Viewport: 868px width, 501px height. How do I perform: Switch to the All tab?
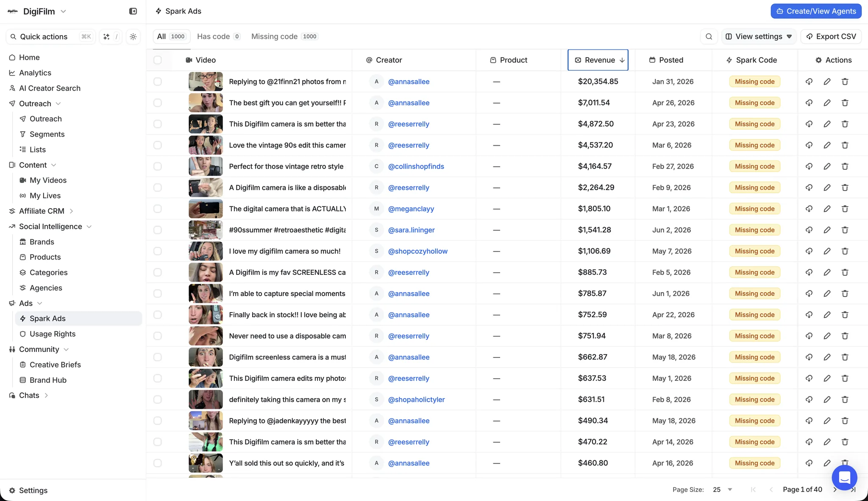(171, 37)
